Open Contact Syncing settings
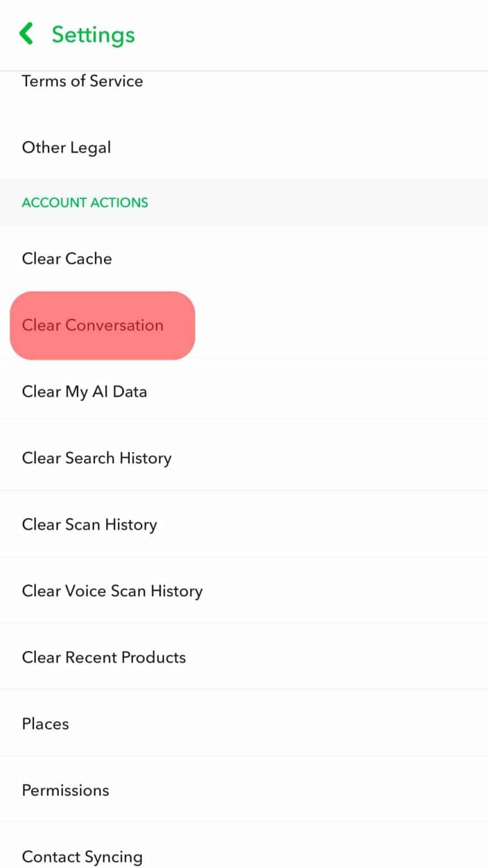The height and width of the screenshot is (868, 488). 82,856
